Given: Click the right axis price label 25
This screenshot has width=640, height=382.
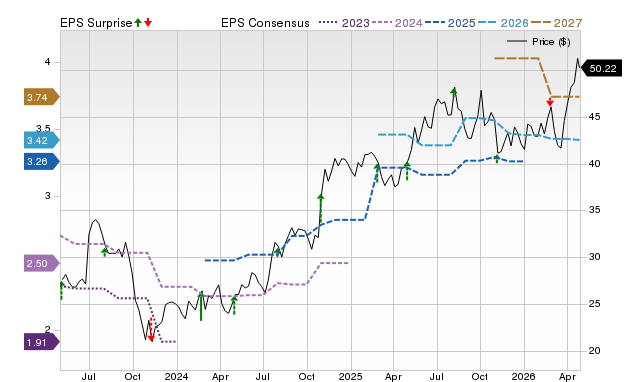Looking at the screenshot, I should coord(594,304).
